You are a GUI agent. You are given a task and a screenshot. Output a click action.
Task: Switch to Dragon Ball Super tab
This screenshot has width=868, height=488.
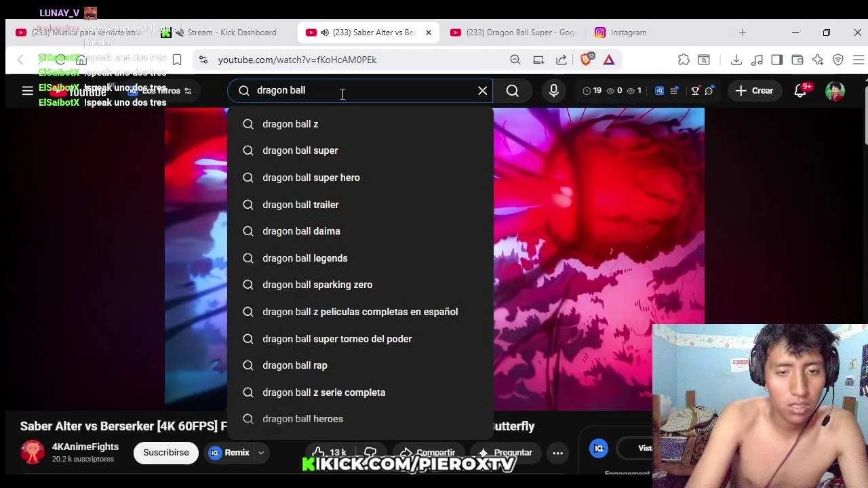(513, 33)
